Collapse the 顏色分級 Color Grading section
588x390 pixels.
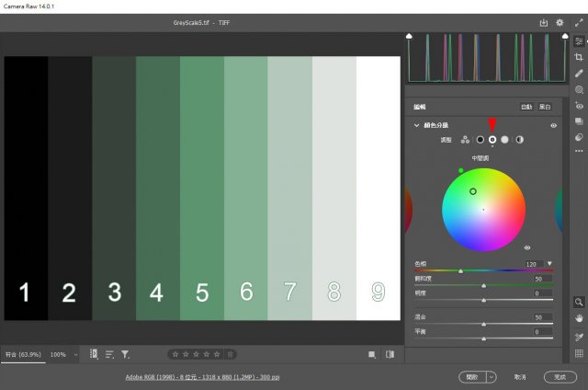pos(416,125)
